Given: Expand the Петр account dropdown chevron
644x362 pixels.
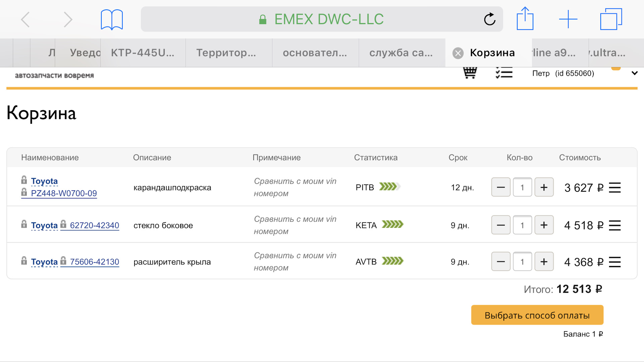Looking at the screenshot, I should point(634,73).
